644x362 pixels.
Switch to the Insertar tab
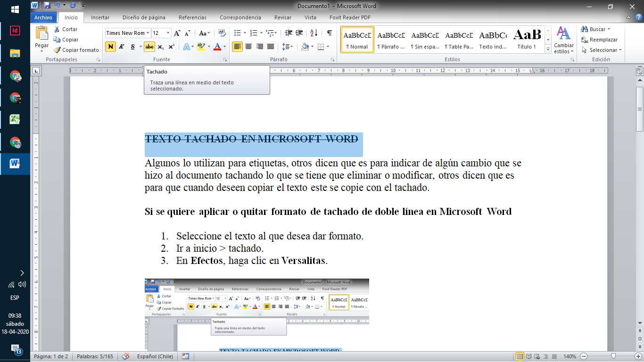[x=100, y=17]
